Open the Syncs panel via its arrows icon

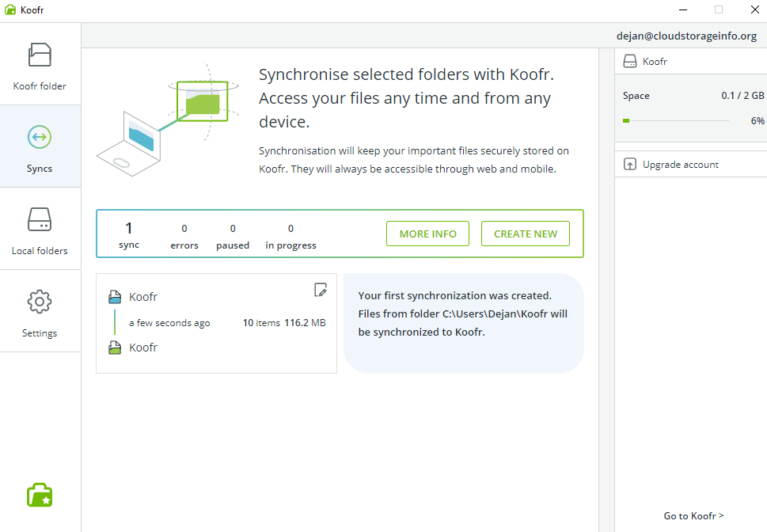coord(39,136)
